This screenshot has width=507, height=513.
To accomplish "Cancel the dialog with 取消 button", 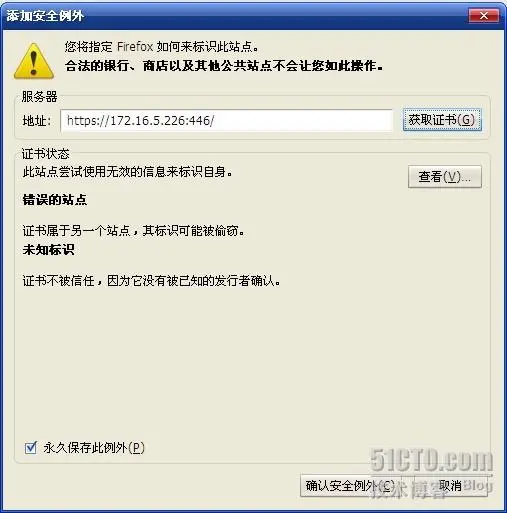I will click(x=451, y=486).
